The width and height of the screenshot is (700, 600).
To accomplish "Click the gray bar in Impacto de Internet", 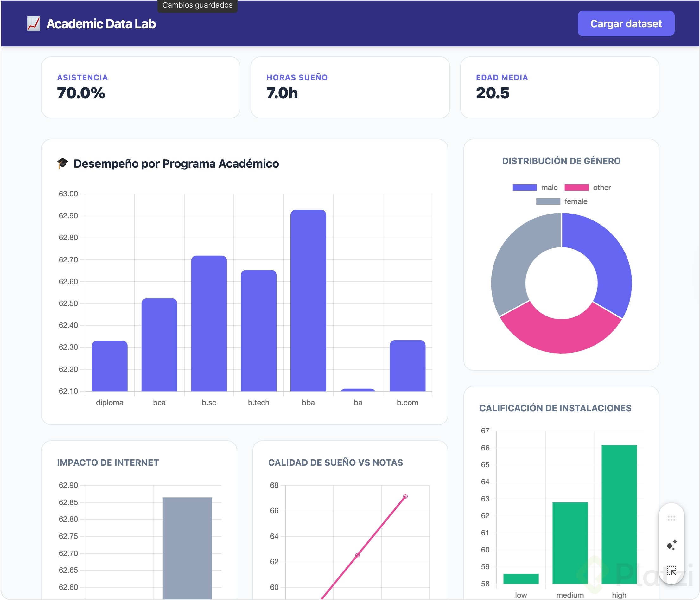I will point(187,547).
